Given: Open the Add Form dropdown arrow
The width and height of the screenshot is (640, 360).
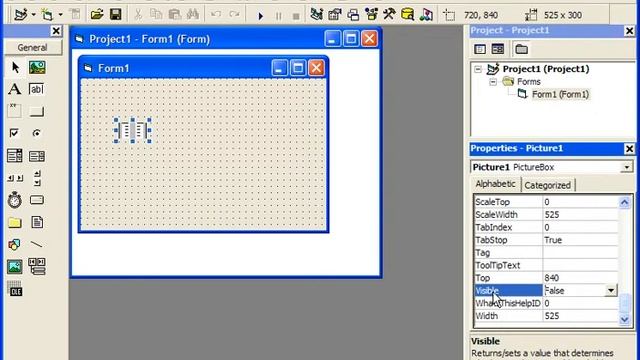Looking at the screenshot, I should 60,15.
